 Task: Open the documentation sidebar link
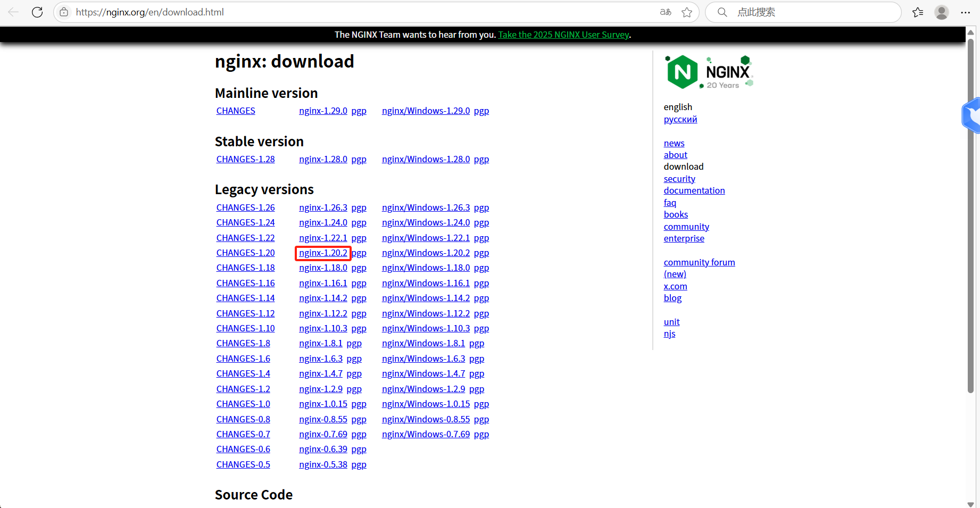click(694, 190)
